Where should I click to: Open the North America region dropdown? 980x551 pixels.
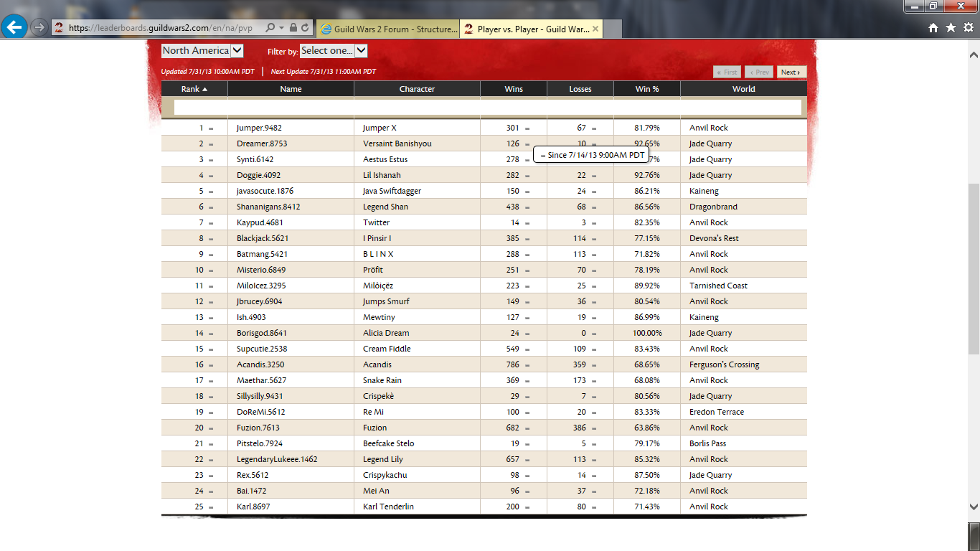coord(202,50)
